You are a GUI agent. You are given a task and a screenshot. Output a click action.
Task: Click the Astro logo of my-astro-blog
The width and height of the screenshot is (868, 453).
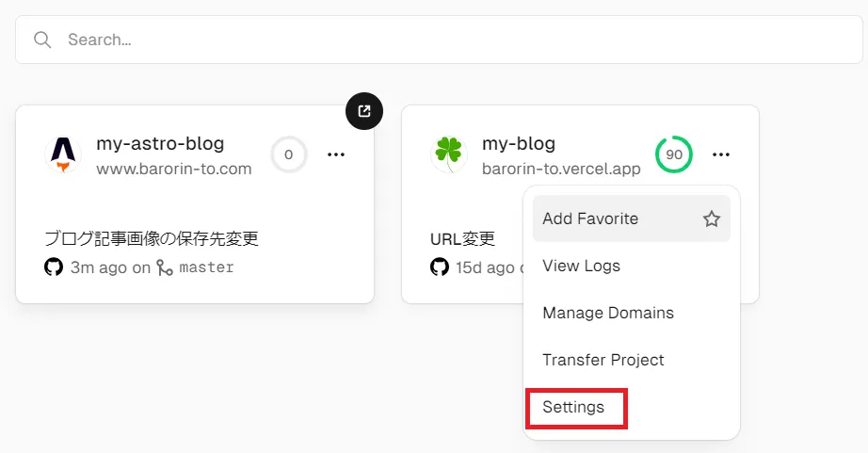[63, 154]
